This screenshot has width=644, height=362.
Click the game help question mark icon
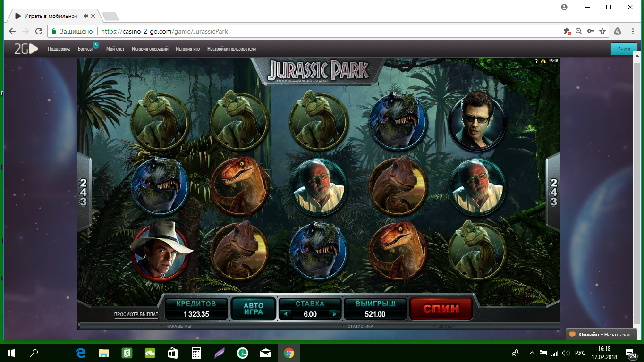point(536,61)
